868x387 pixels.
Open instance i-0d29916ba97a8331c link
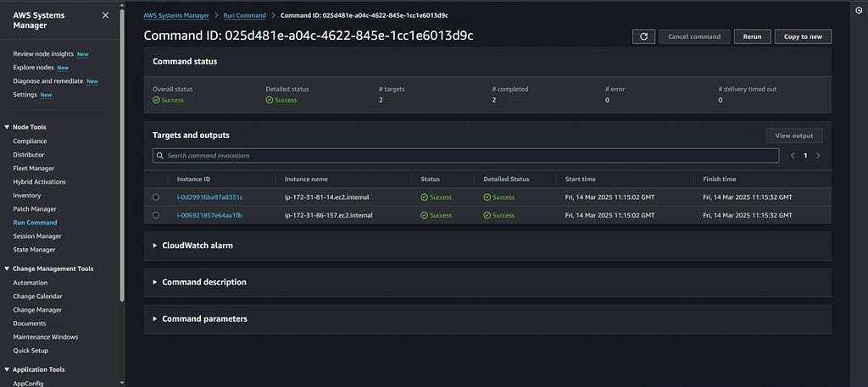210,197
